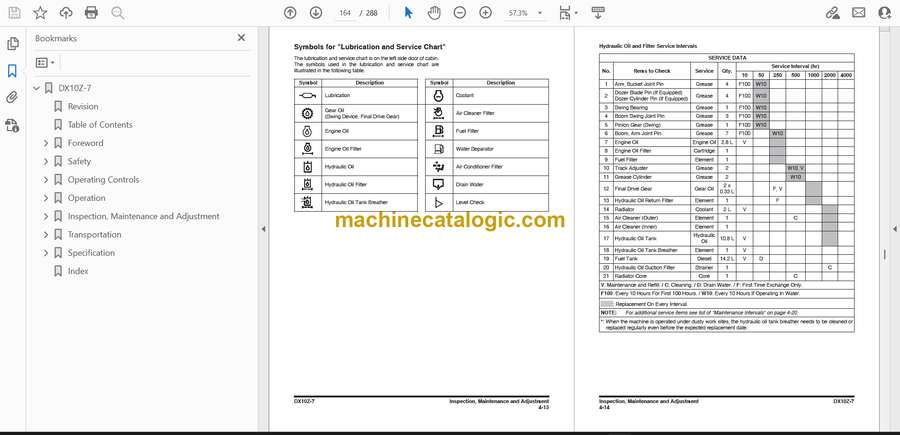Jump to the Foreword bookmark
900x435 pixels.
[86, 143]
